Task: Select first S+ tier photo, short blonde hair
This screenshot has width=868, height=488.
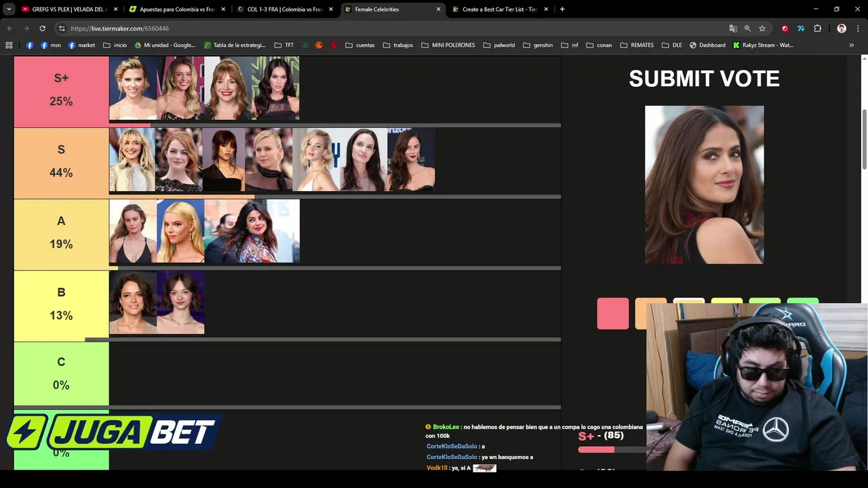Action: point(133,88)
